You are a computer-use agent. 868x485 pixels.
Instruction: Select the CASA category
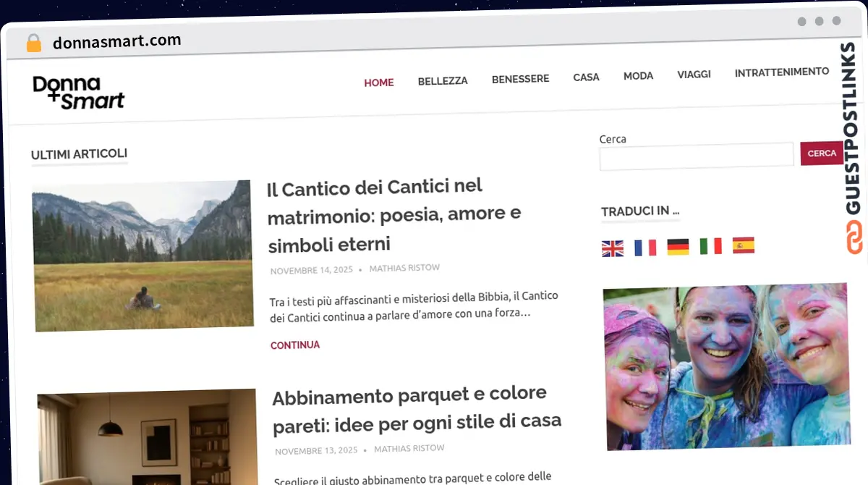pos(586,77)
